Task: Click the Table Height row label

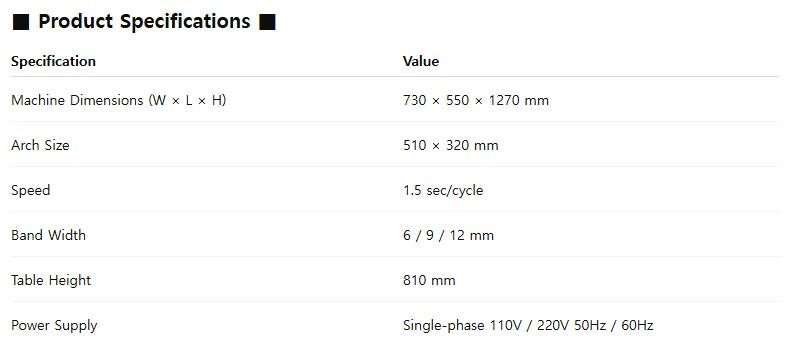Action: pyautogui.click(x=51, y=280)
